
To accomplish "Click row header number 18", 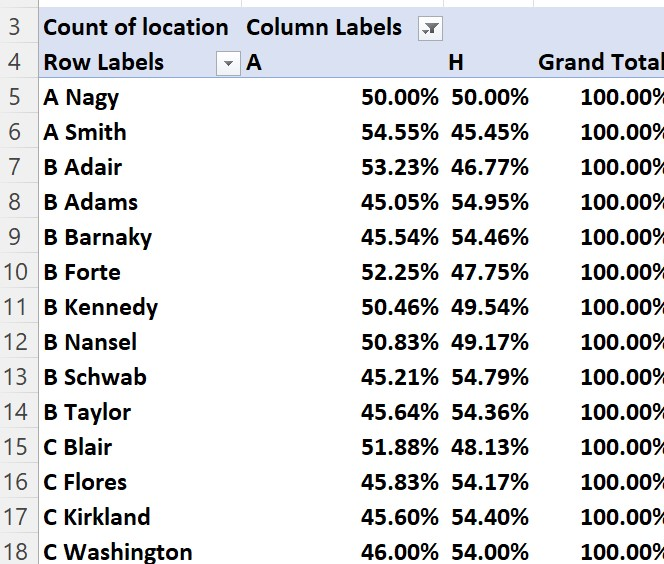I will pos(15,551).
